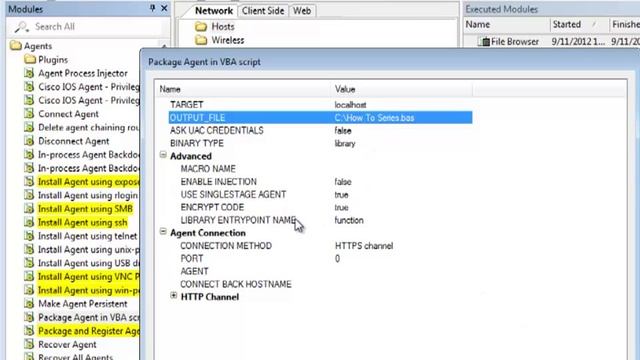The width and height of the screenshot is (640, 360).
Task: Switch to the Web tab
Action: [302, 11]
